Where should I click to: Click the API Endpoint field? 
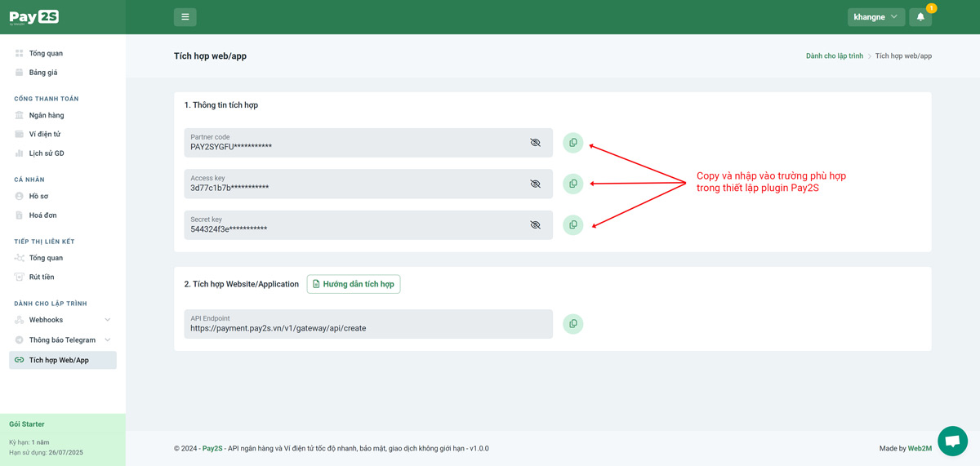click(368, 324)
